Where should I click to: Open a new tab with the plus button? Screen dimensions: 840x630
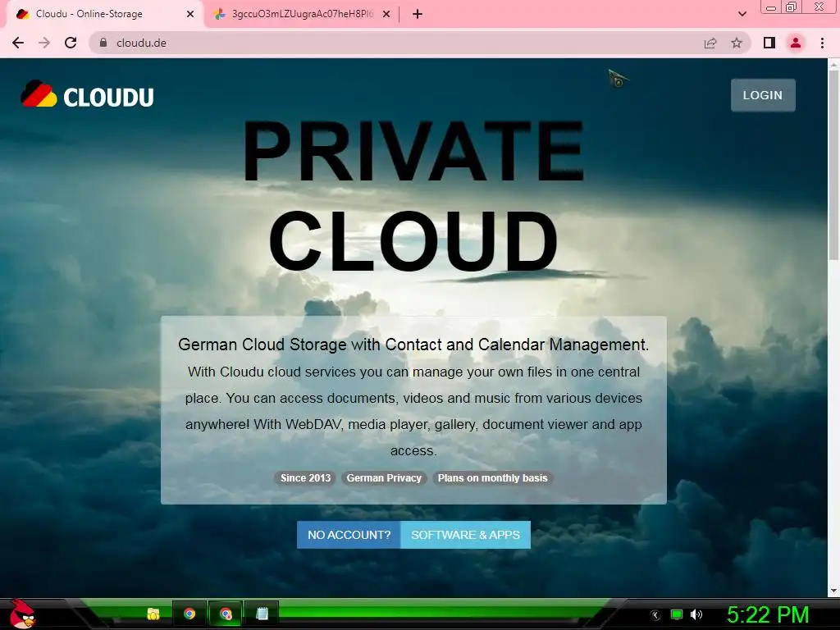point(418,14)
